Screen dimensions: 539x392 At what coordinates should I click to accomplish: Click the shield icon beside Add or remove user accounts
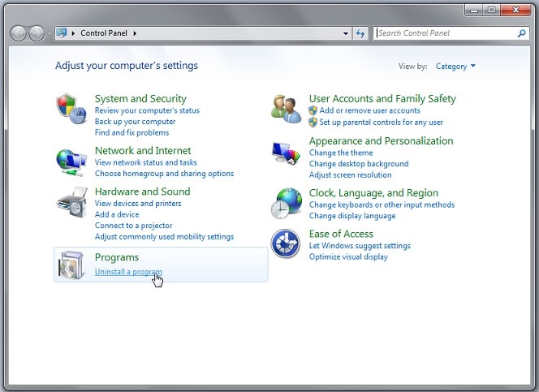pyautogui.click(x=313, y=110)
